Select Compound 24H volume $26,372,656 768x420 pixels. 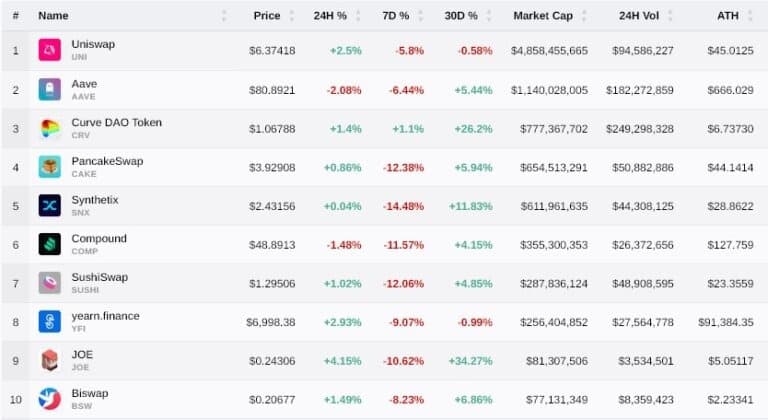(x=643, y=245)
